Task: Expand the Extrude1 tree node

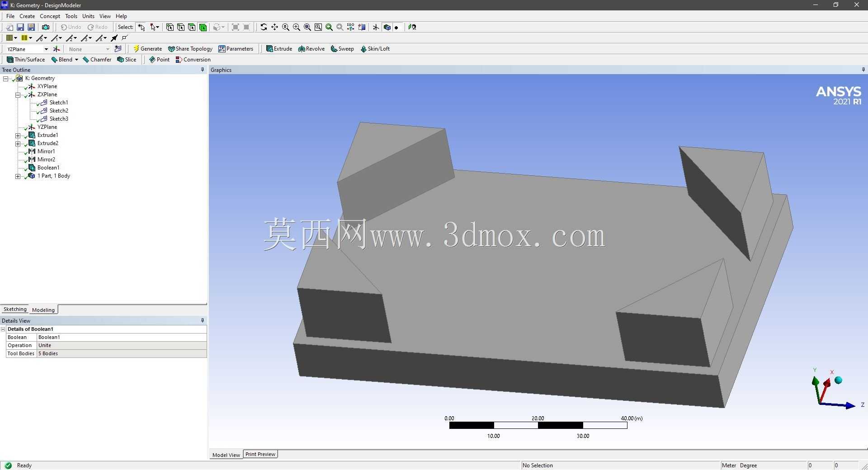Action: click(x=18, y=135)
